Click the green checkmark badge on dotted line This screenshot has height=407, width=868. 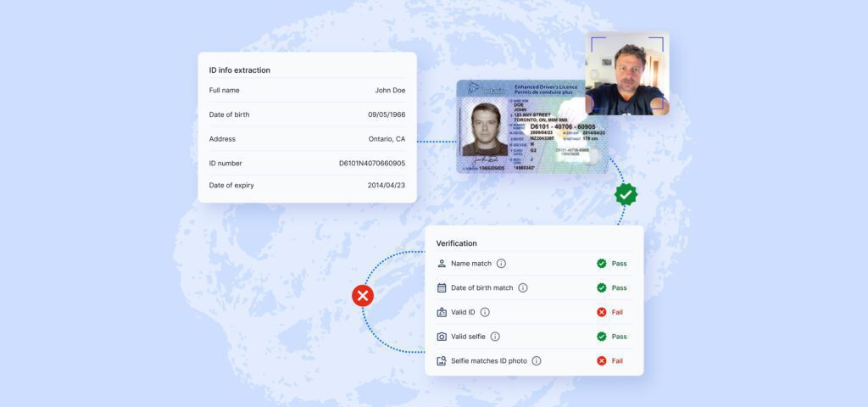[626, 194]
